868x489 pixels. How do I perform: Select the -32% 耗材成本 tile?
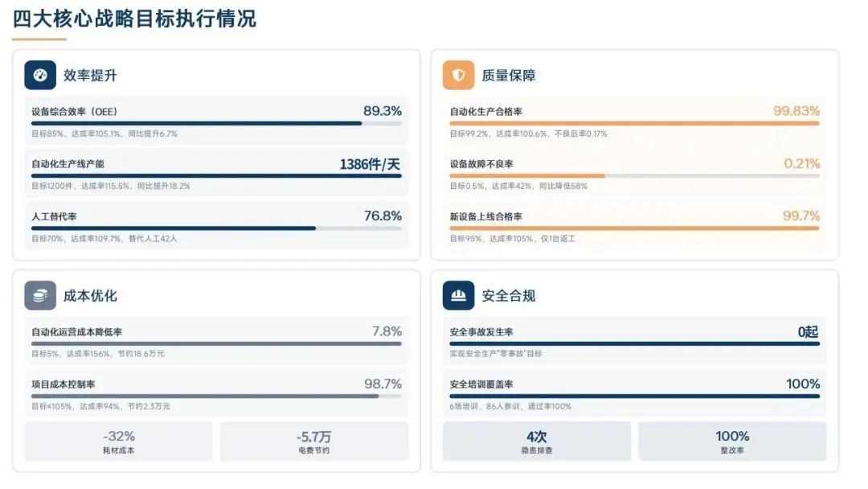[119, 442]
